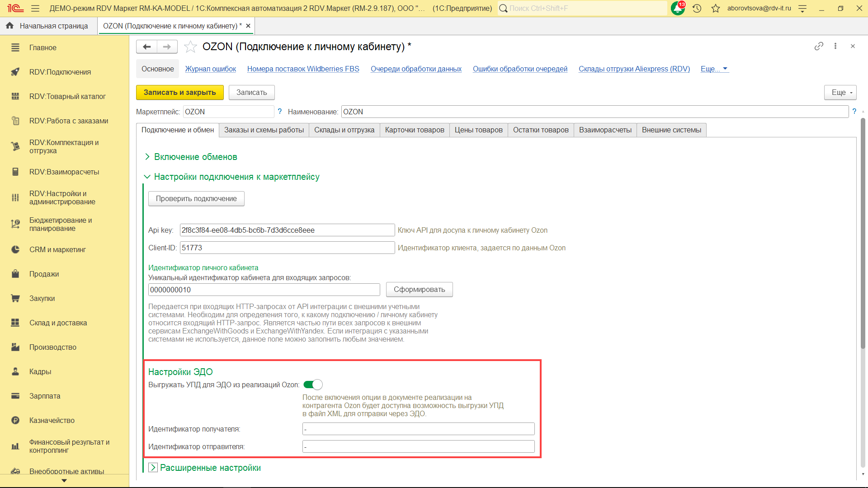Image resolution: width=868 pixels, height=488 pixels.
Task: Toggle Выгружать УПД для ЭДО switch
Action: tap(312, 385)
